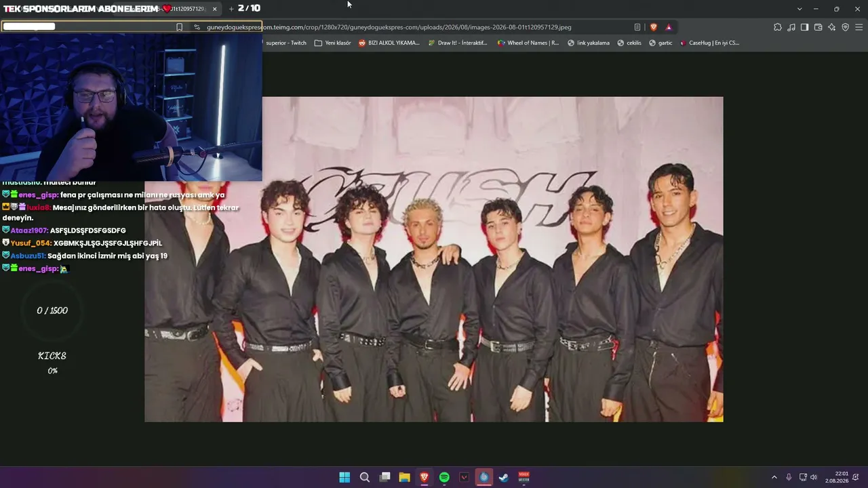Open the CaseHug bookmark
This screenshot has width=868, height=488.
[709, 43]
